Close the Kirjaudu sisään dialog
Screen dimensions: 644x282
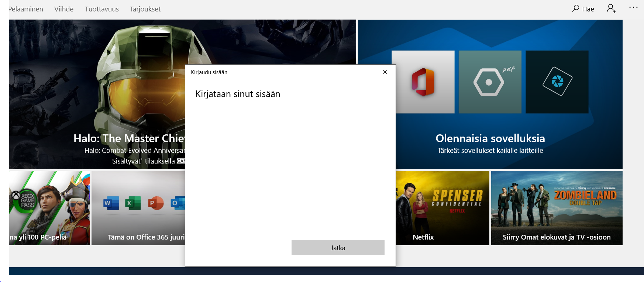[385, 72]
